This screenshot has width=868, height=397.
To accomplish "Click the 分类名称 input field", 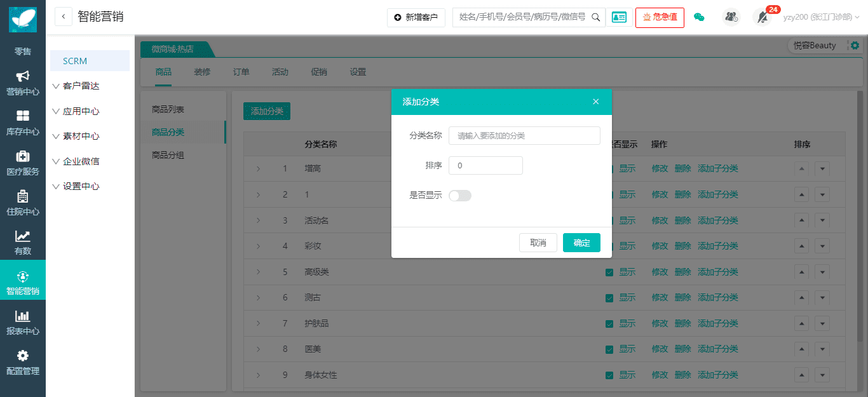I will pyautogui.click(x=524, y=136).
